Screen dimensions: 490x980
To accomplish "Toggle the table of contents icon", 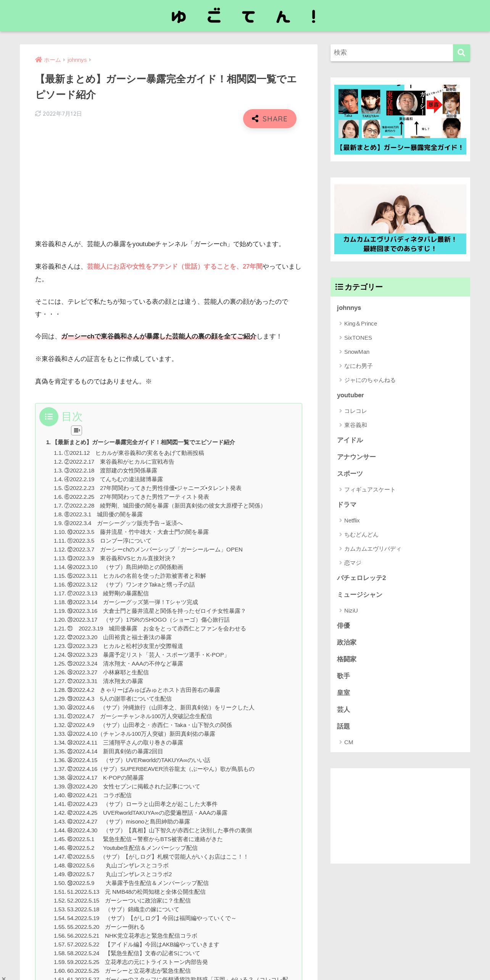I will coord(77,430).
